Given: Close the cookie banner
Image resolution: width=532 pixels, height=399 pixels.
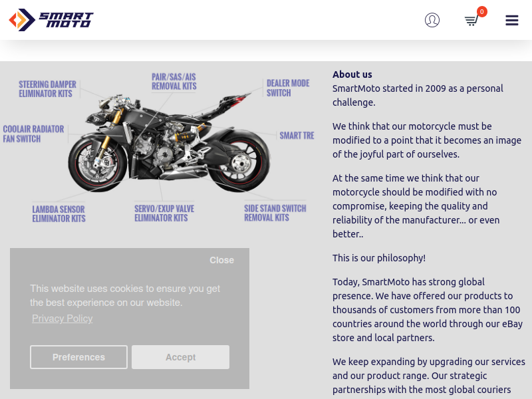Looking at the screenshot, I should click(221, 260).
